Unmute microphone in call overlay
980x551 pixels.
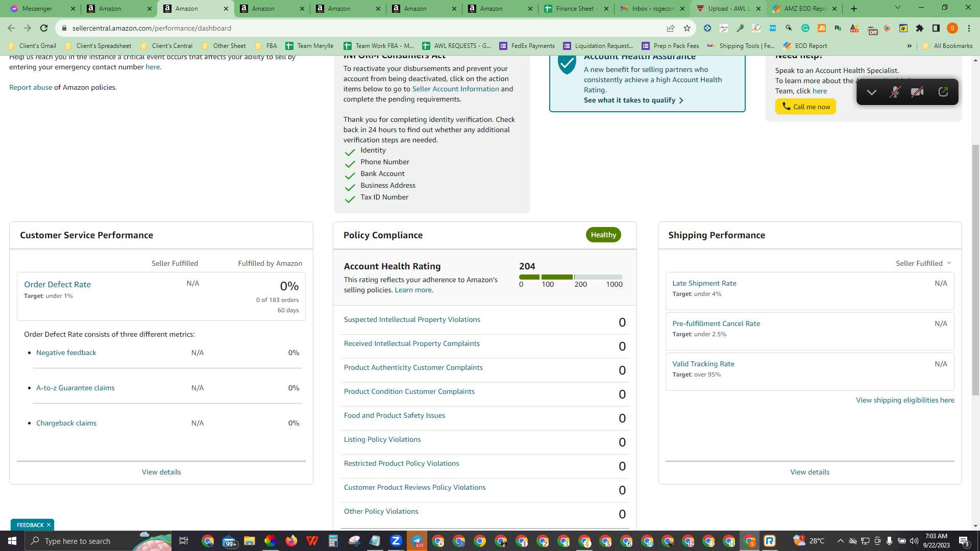(x=895, y=92)
